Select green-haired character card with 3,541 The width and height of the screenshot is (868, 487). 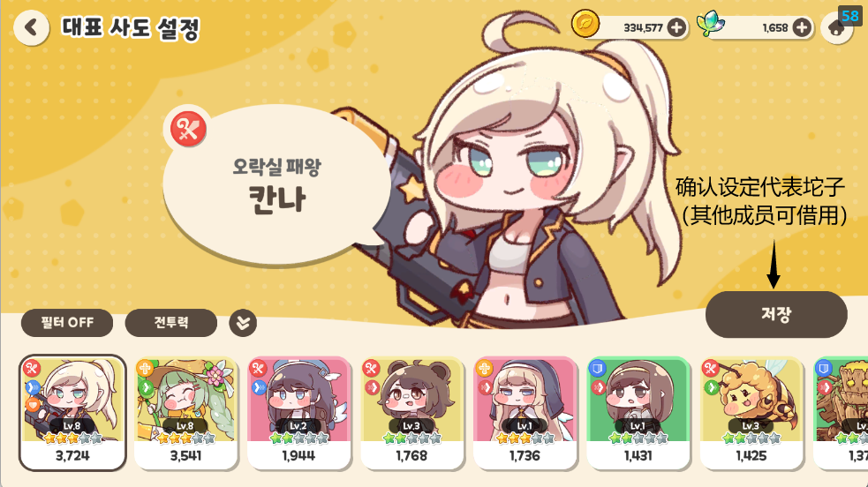(x=186, y=413)
